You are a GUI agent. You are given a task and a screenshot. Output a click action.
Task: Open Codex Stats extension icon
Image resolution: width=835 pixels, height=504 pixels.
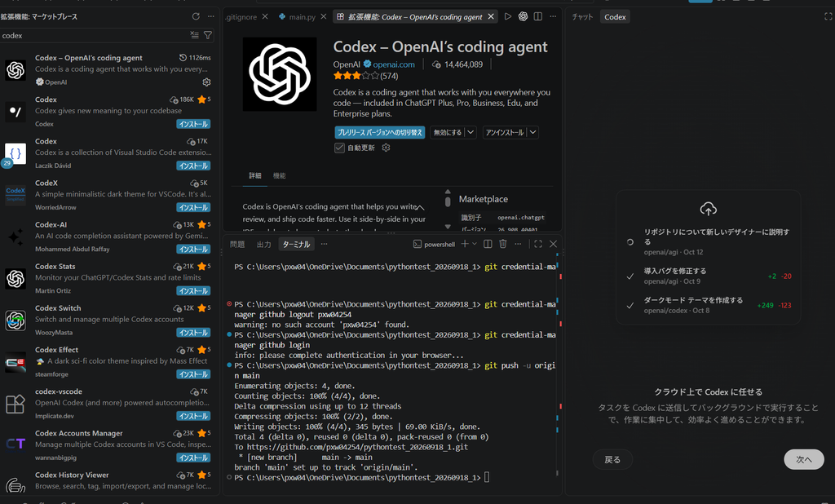(15, 278)
